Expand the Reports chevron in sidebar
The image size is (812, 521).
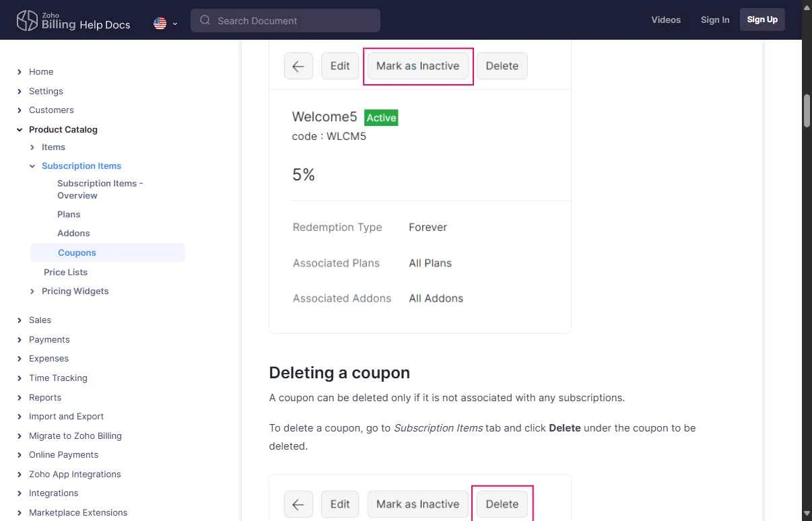point(20,397)
